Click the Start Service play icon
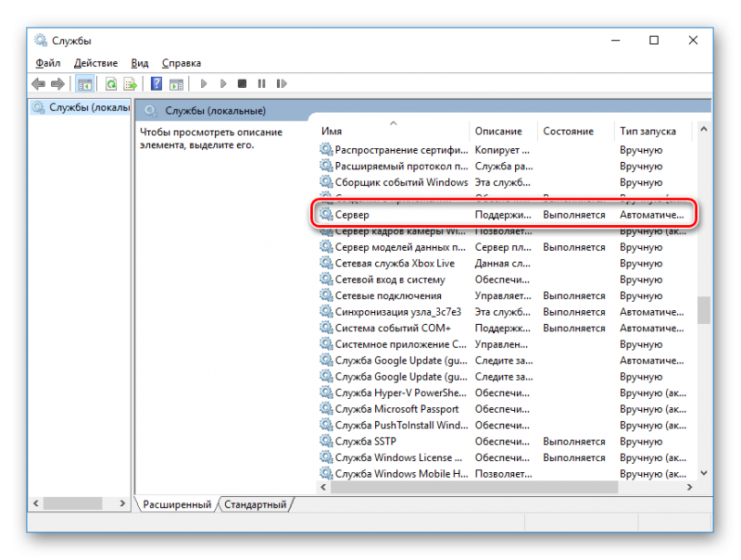Screen dimensions: 741x560 [x=204, y=84]
